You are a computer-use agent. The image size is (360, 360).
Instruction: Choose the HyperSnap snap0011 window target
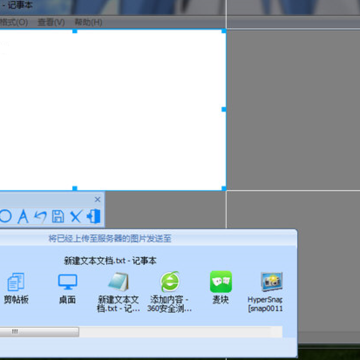[x=266, y=292]
